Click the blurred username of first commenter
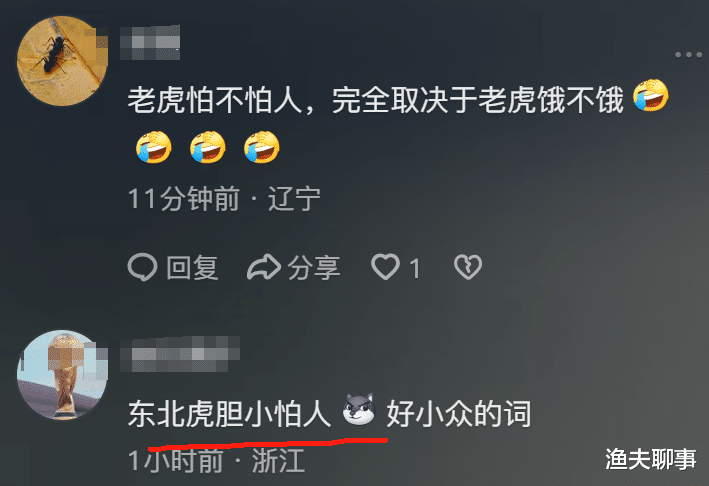 pos(150,42)
